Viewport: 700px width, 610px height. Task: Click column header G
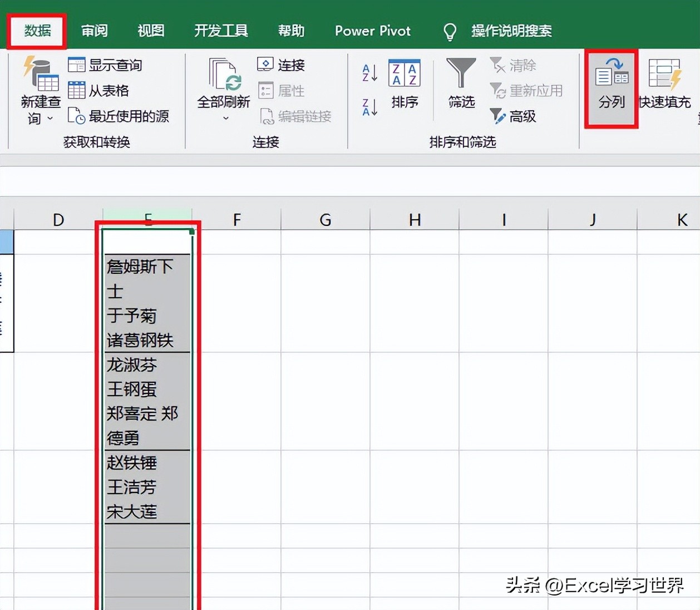coord(325,219)
